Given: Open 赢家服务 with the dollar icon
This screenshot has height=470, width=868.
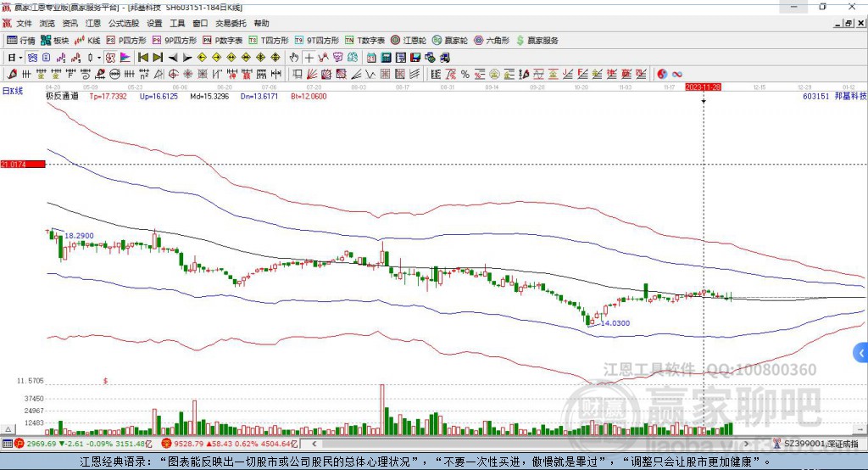Looking at the screenshot, I should point(537,41).
